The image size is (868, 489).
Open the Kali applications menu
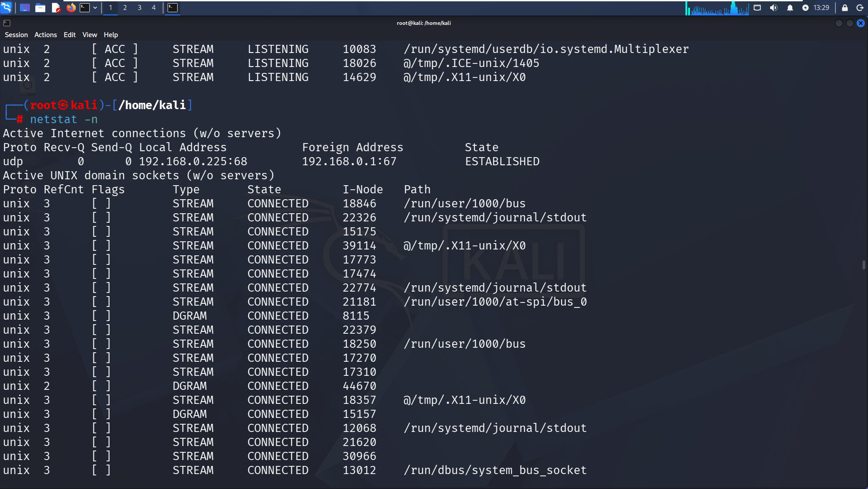[6, 8]
